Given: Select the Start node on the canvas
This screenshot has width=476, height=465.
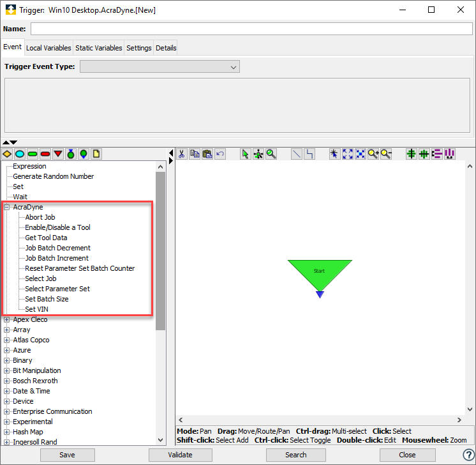Looking at the screenshot, I should [x=320, y=275].
